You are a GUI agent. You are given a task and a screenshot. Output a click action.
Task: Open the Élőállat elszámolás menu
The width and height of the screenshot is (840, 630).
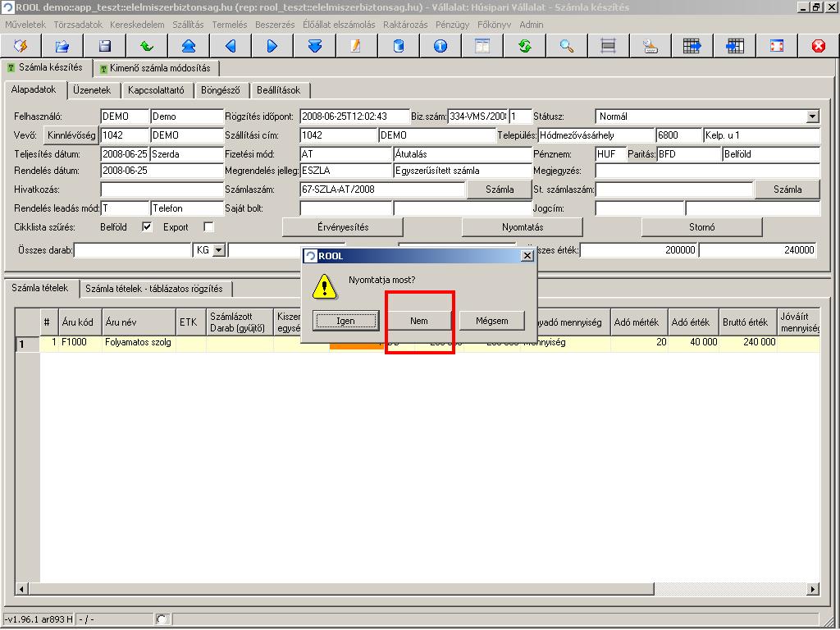339,25
